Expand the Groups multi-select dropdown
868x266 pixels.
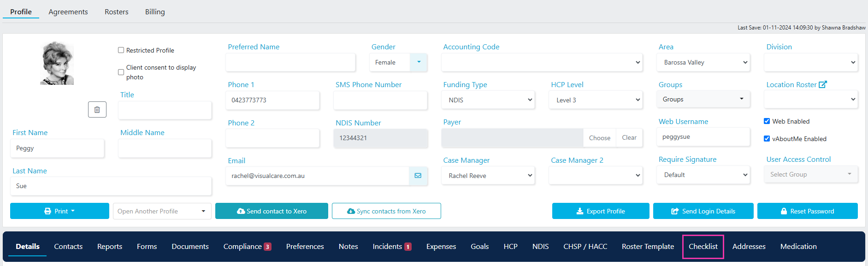(703, 99)
